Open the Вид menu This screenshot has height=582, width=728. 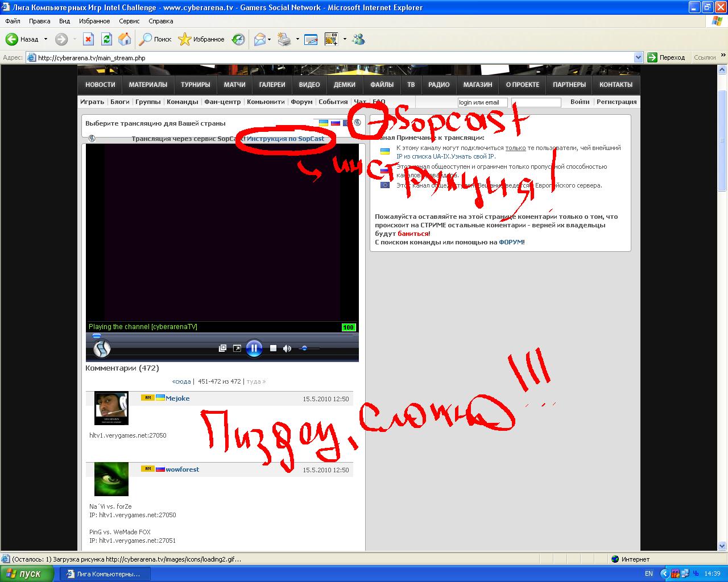coord(65,21)
